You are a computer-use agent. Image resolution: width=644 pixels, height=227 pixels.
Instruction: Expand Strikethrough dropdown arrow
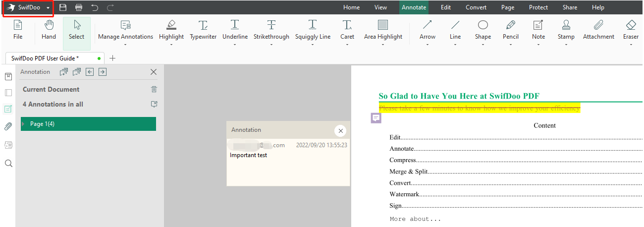tap(271, 45)
